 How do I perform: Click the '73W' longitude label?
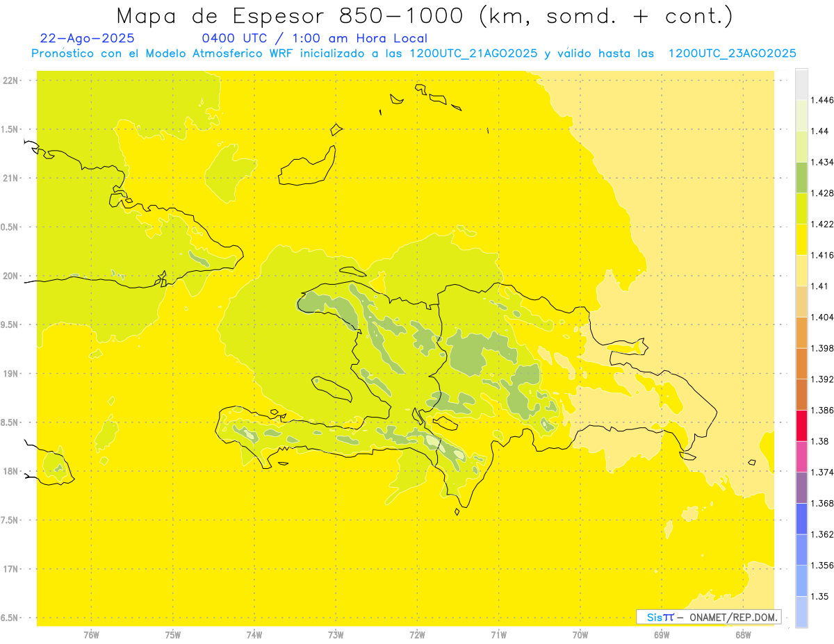(336, 634)
